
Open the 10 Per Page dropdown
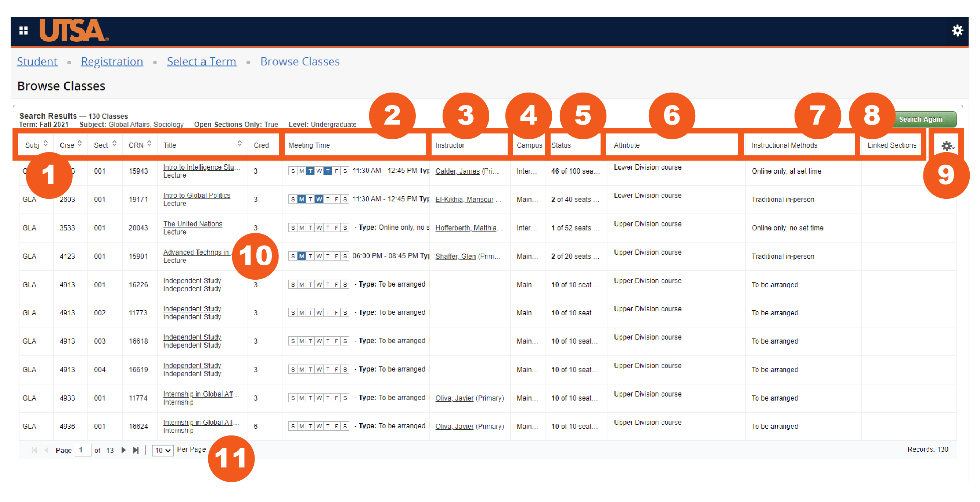(x=162, y=451)
